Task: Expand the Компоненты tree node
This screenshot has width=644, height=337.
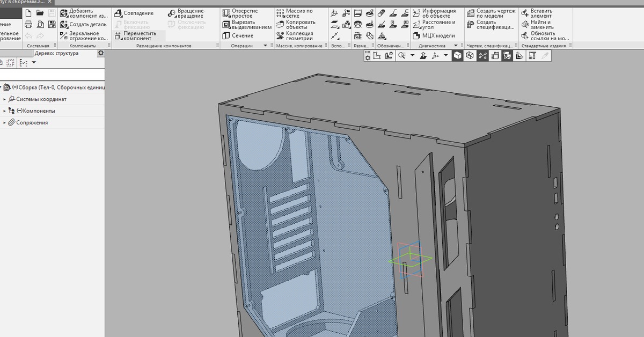Action: (4, 111)
